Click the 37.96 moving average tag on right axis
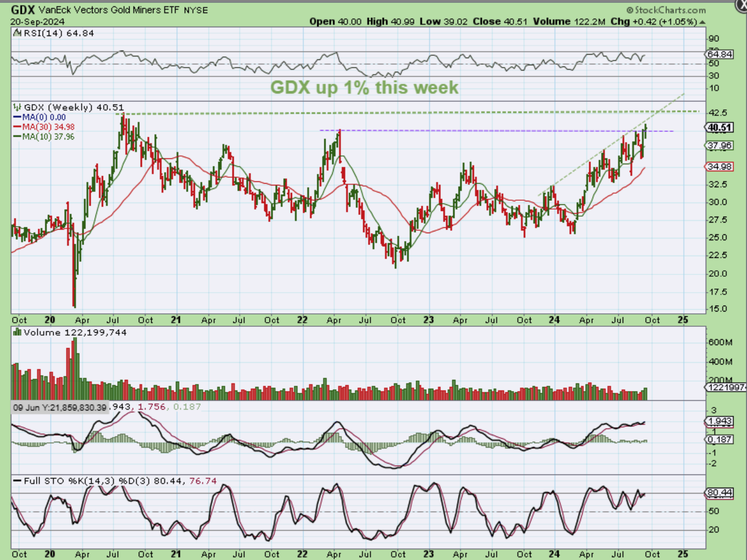Screen dimensions: 747x560 coord(719,145)
